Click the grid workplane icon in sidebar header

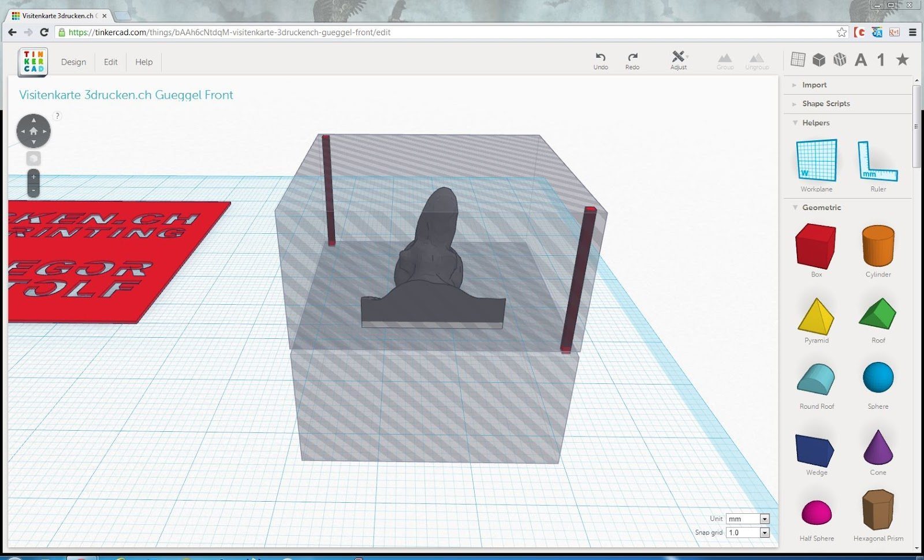[798, 59]
